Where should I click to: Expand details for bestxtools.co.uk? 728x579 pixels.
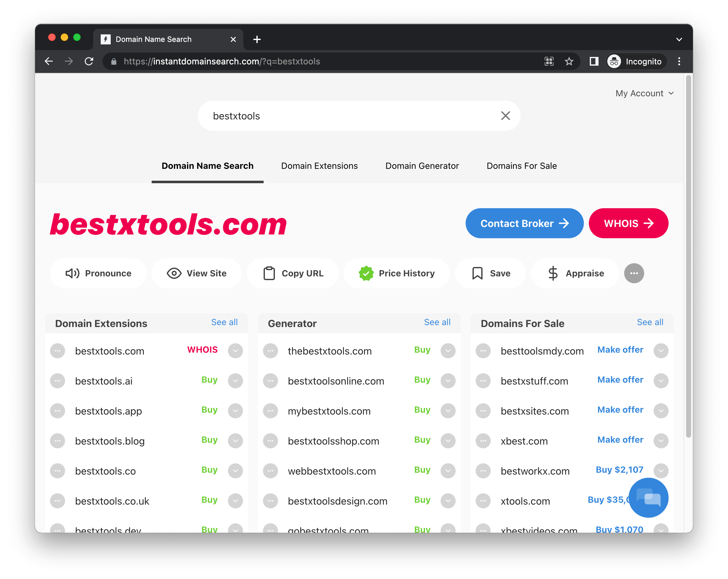(x=235, y=501)
